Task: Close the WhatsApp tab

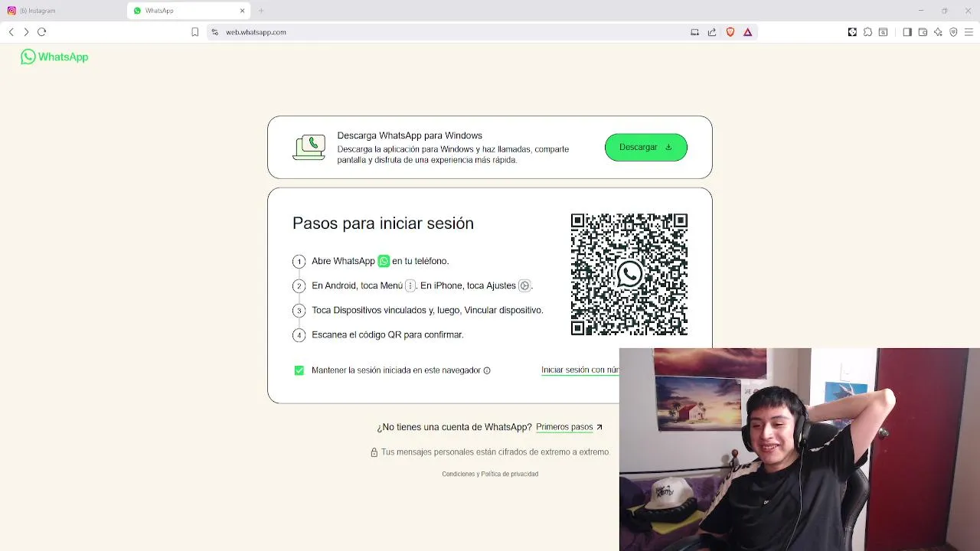Action: (x=243, y=11)
